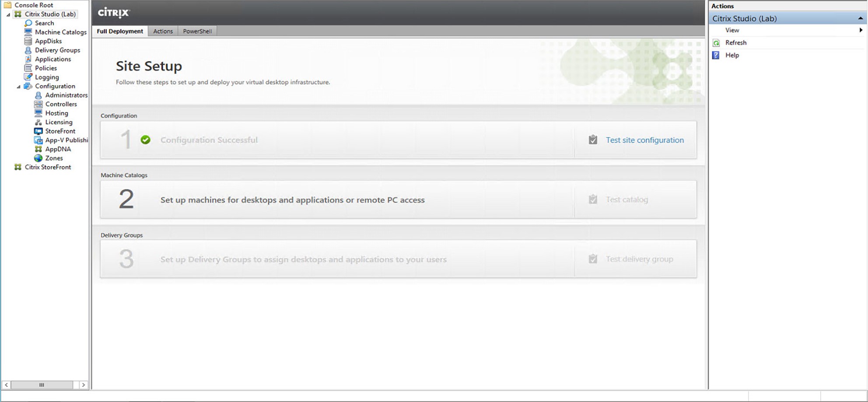Select the Delivery Groups tree label
The height and width of the screenshot is (402, 868).
click(x=57, y=50)
